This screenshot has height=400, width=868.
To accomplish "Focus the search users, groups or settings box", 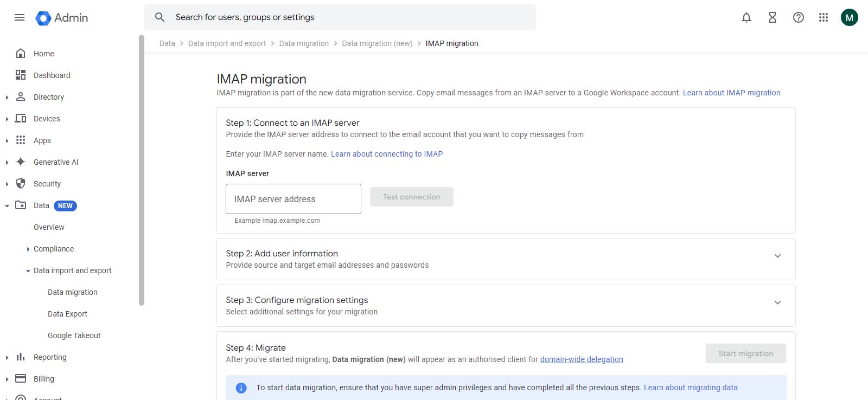I will [x=340, y=17].
